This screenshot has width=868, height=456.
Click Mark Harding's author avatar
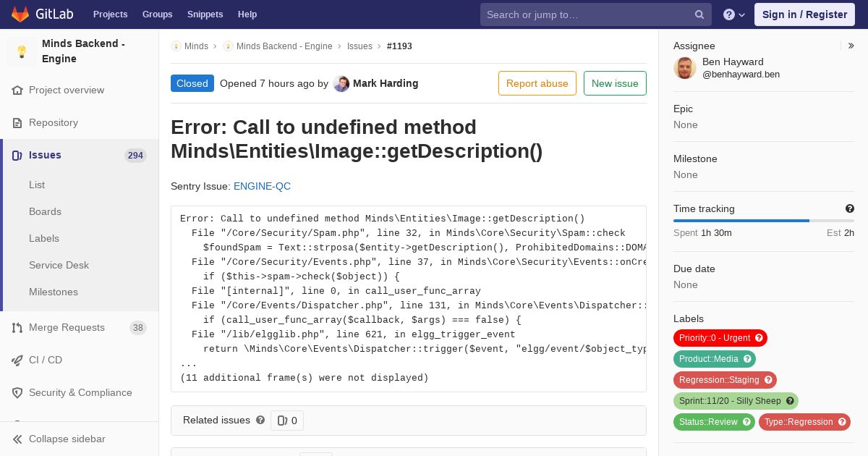(x=341, y=84)
